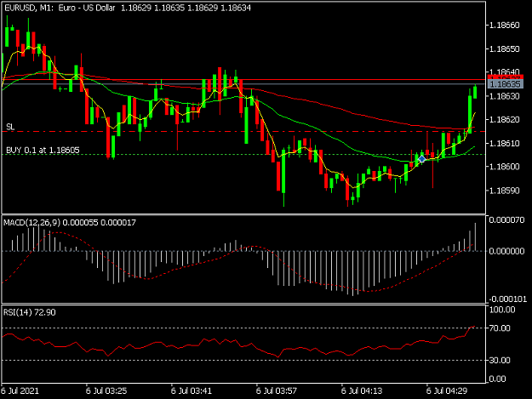The image size is (532, 399).
Task: Click the '6 Jul 03:41' time axis label
Action: point(192,390)
